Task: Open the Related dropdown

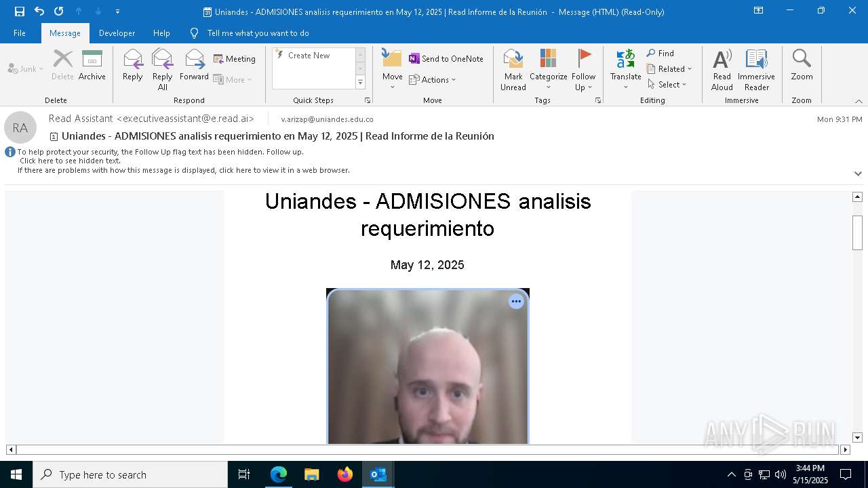Action: [669, 68]
